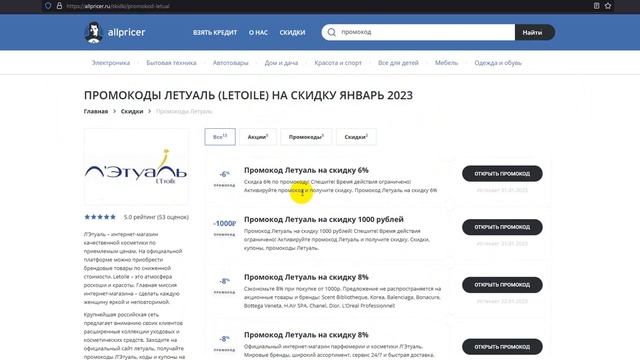Screen dimensions: 640x360
Task: Go to Электроника category
Action: tap(111, 63)
